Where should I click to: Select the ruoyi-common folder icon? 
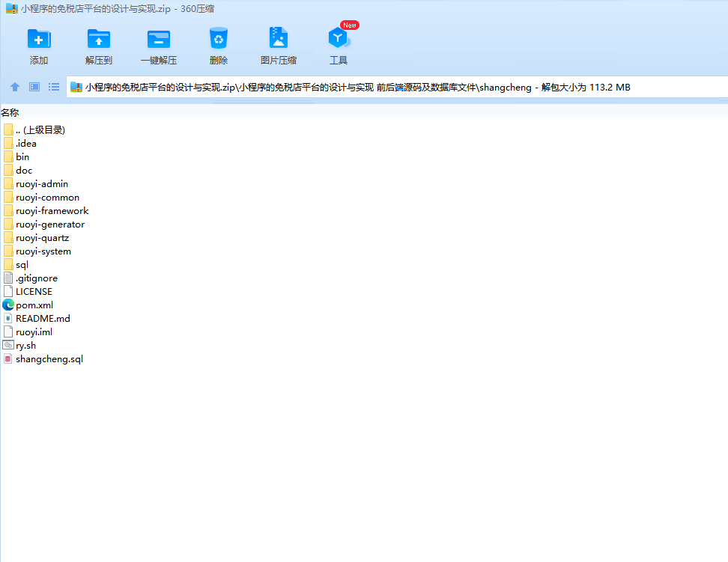pos(8,198)
